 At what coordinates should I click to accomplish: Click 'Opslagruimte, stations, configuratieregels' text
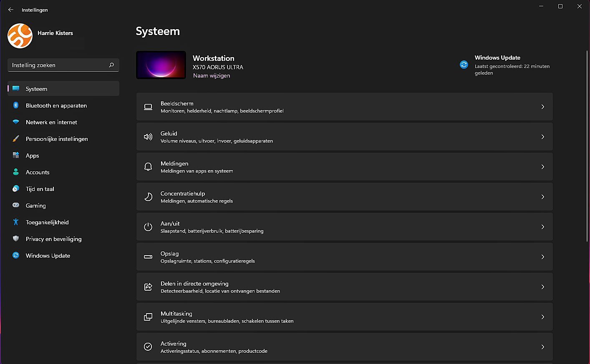(208, 261)
